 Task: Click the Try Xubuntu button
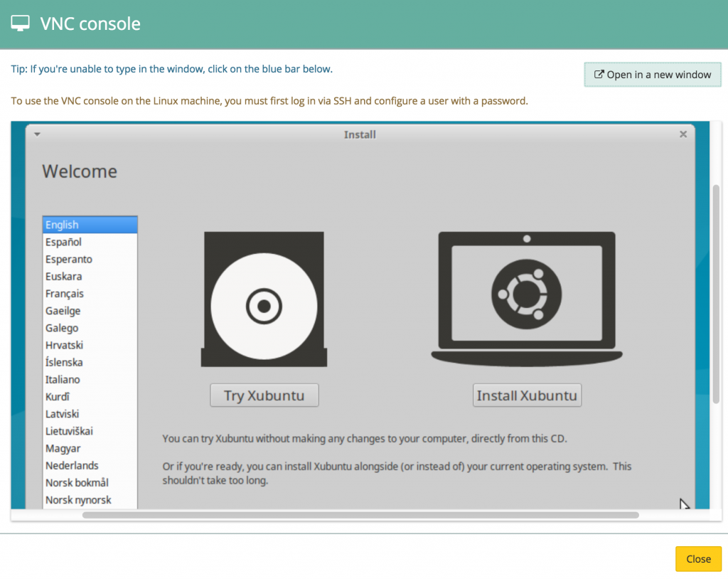[264, 395]
